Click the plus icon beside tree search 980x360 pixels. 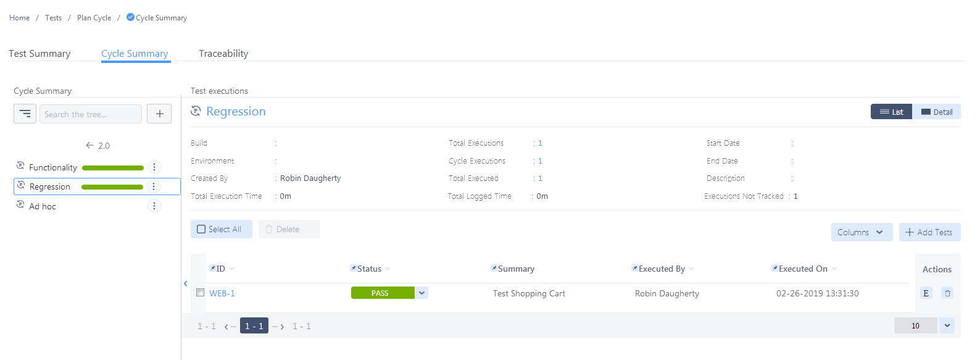[159, 114]
